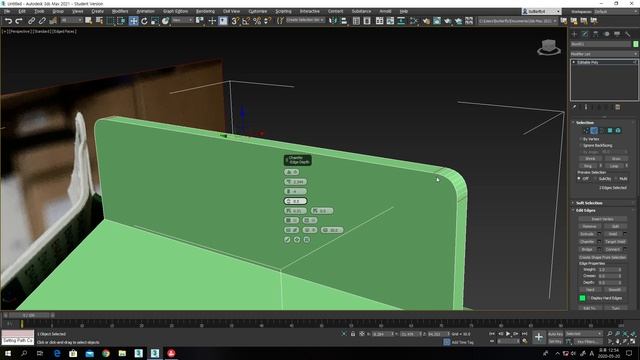The width and height of the screenshot is (640, 360).
Task: Click the Undo arrow icon
Action: 8,20
